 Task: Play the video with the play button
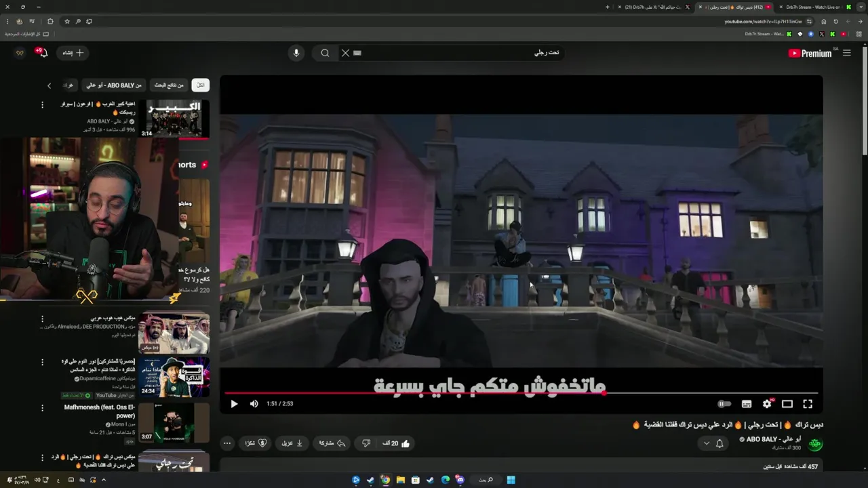pos(234,404)
